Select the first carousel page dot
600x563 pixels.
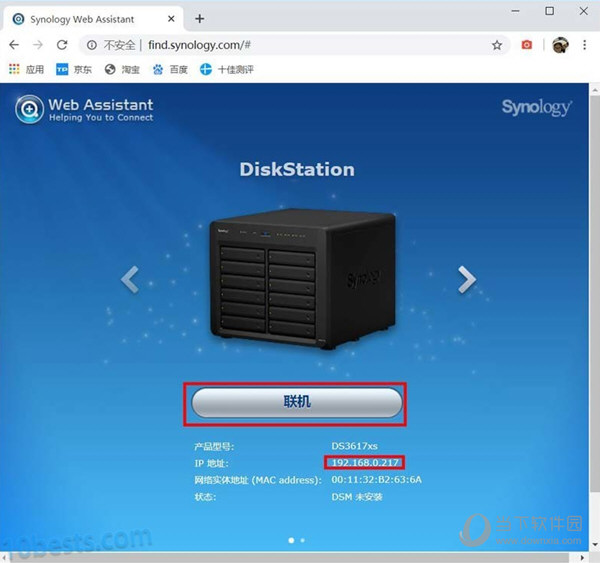291,540
